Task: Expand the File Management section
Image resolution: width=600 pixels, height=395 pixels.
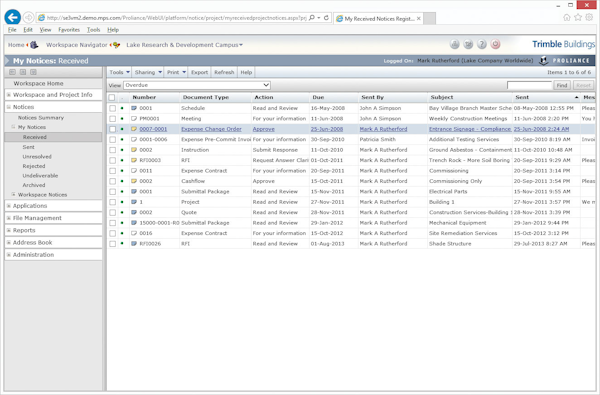Action: (x=9, y=218)
